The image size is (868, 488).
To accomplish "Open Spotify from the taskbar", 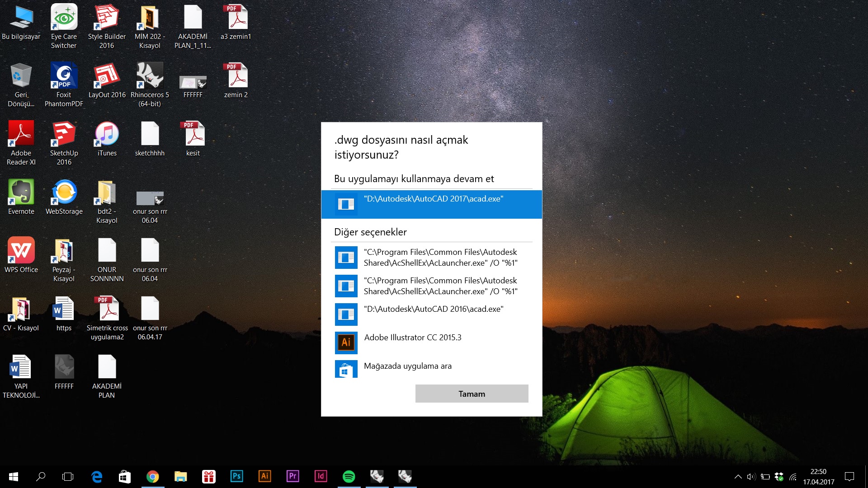I will tap(349, 476).
